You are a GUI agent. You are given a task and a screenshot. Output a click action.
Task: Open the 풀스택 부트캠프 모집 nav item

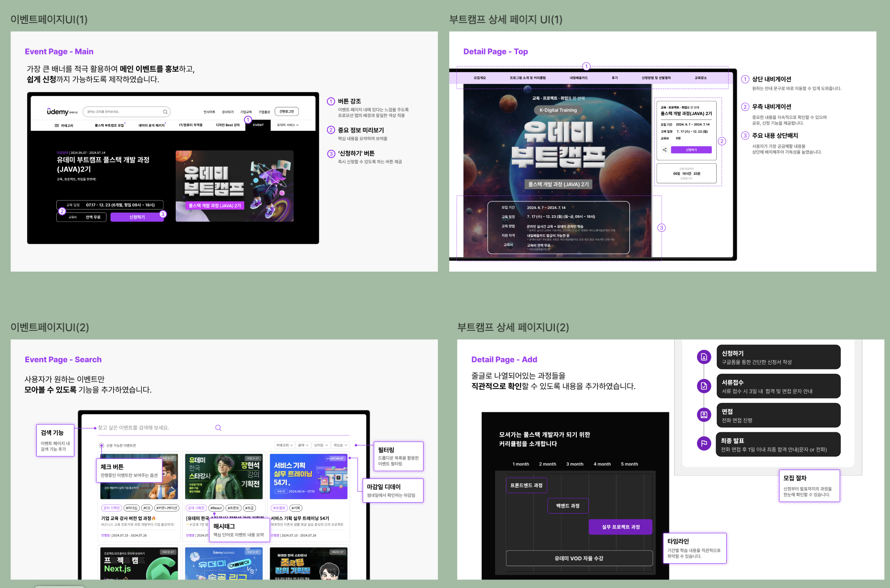pos(110,126)
